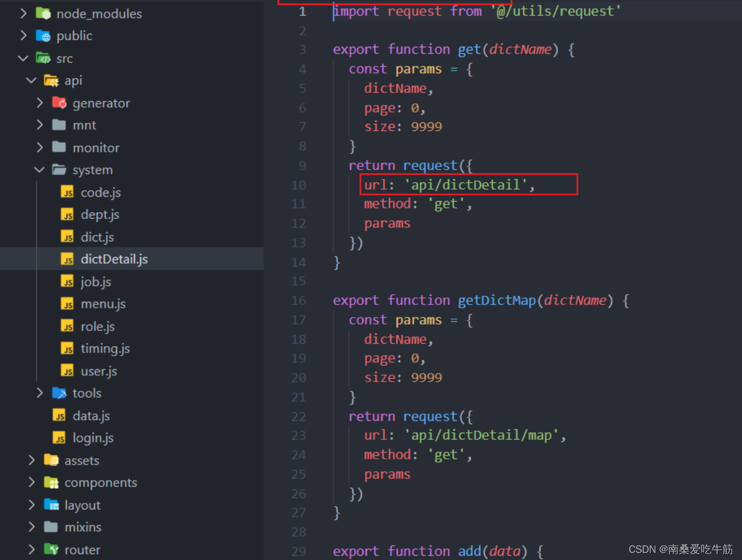Expand the router folder chevron

pyautogui.click(x=32, y=549)
